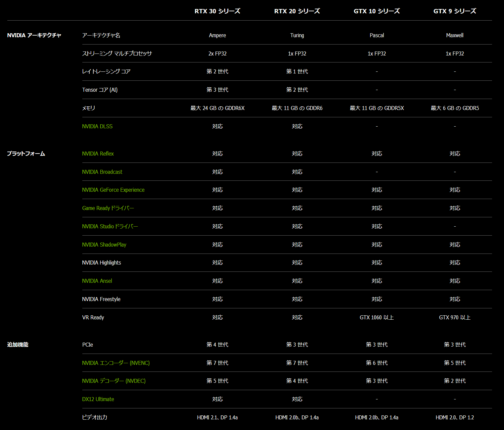Click the Pascal cell

[x=377, y=35]
